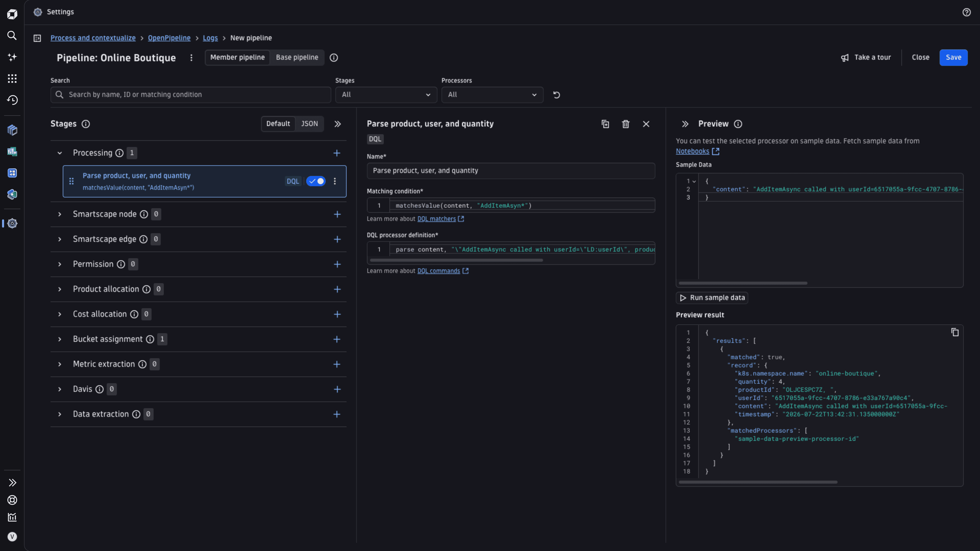Toggle the Parse product processor enabled switch
The width and height of the screenshot is (980, 551).
coord(316,181)
